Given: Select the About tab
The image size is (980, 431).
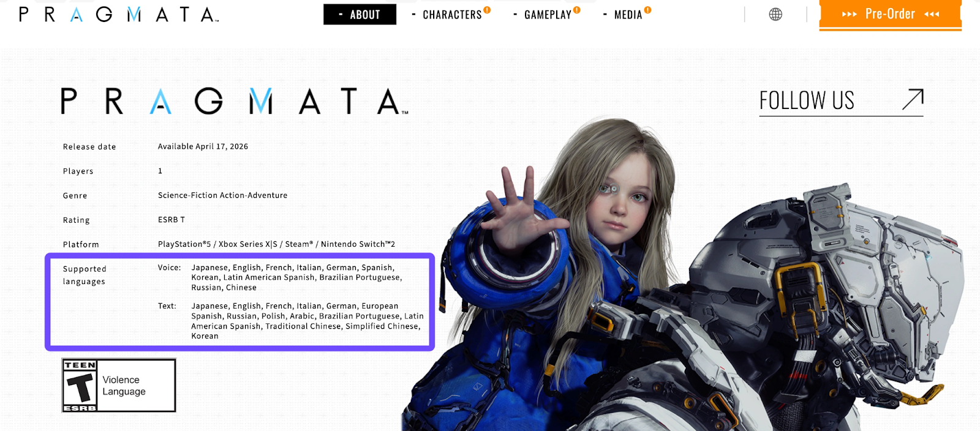Looking at the screenshot, I should (360, 15).
